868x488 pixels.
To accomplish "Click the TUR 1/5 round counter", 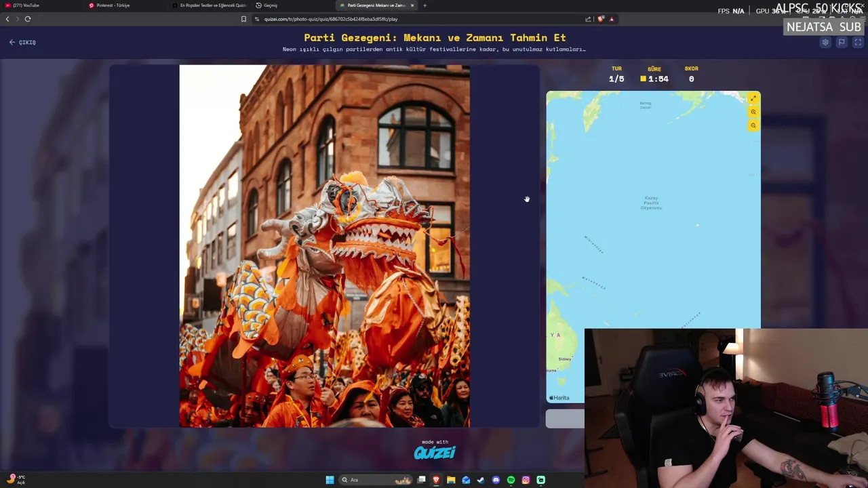I will tap(616, 75).
